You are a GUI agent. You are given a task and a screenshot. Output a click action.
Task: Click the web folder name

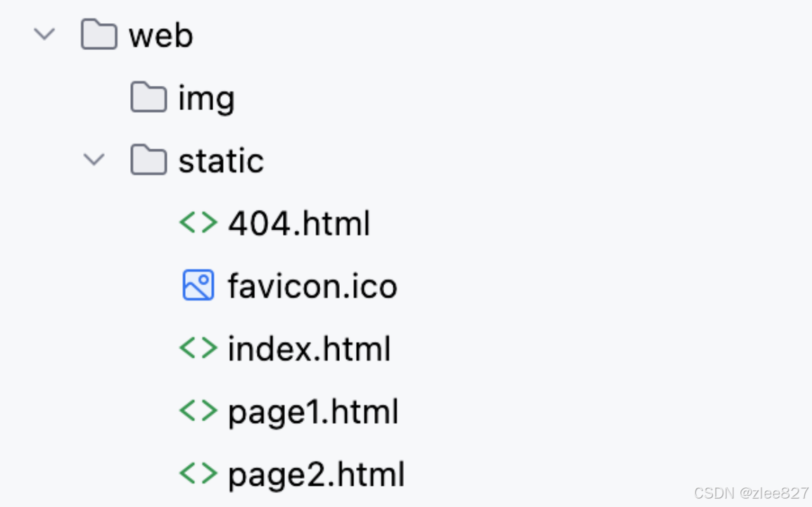click(x=160, y=34)
